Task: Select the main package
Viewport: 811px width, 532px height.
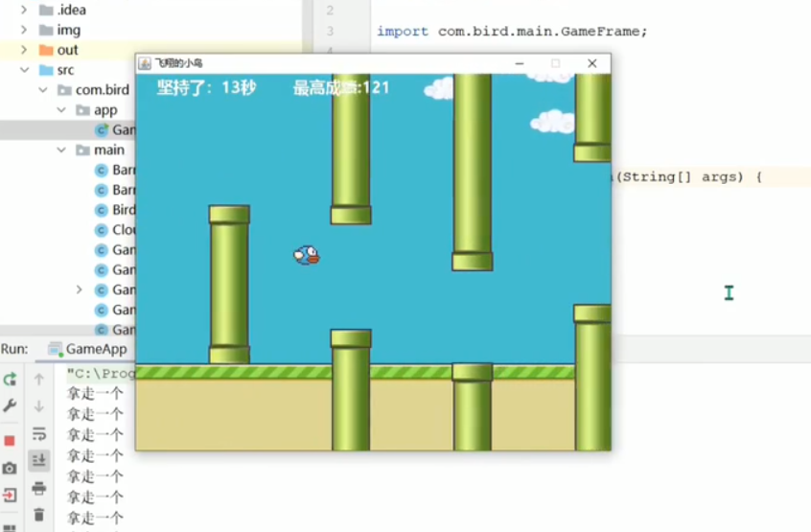Action: [x=101, y=150]
